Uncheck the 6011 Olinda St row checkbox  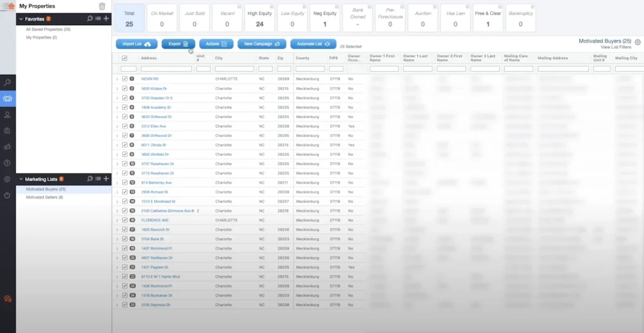pos(125,145)
